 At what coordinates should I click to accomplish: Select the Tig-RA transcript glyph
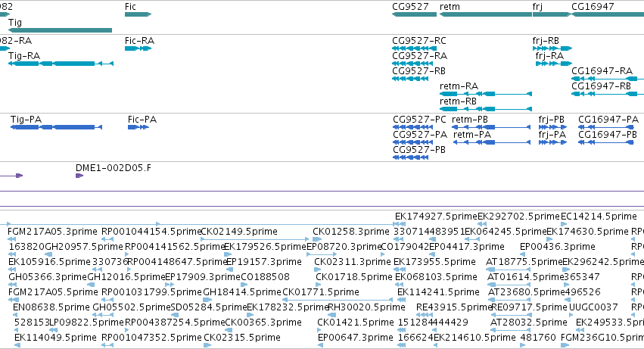(61, 64)
